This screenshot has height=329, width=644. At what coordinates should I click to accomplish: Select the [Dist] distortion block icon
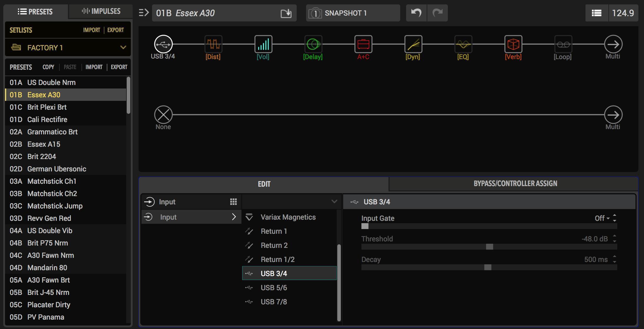click(x=213, y=44)
